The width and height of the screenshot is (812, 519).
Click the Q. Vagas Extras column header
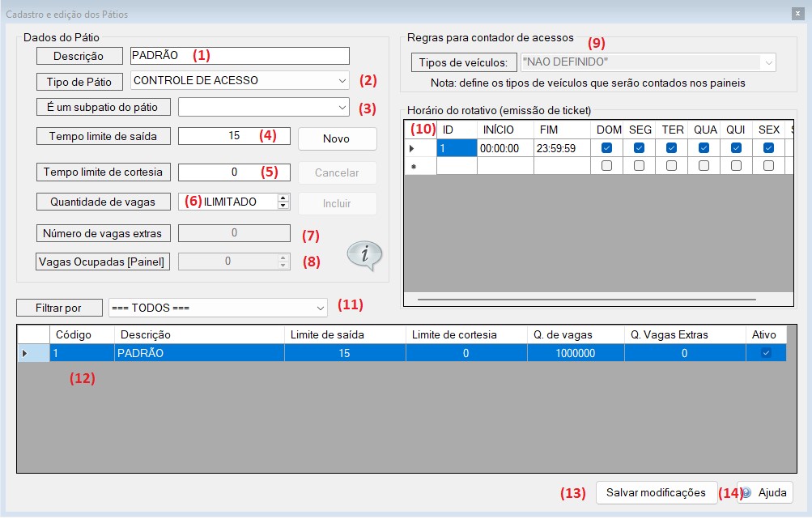685,334
